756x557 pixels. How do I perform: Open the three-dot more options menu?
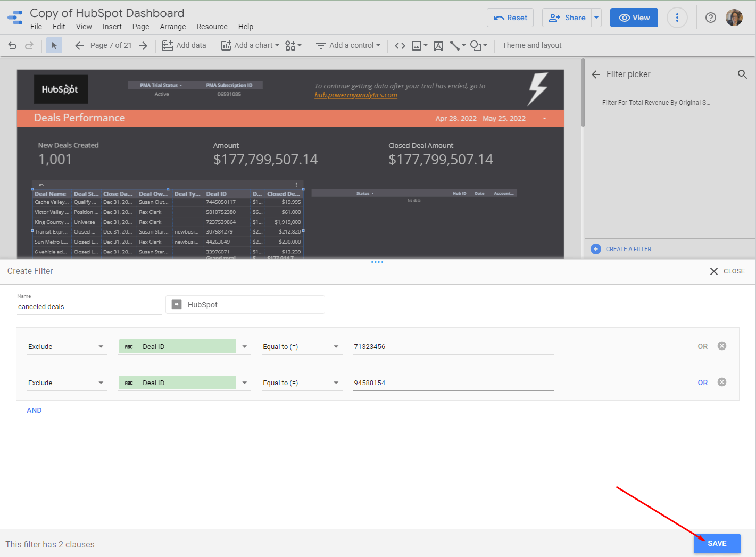click(677, 18)
